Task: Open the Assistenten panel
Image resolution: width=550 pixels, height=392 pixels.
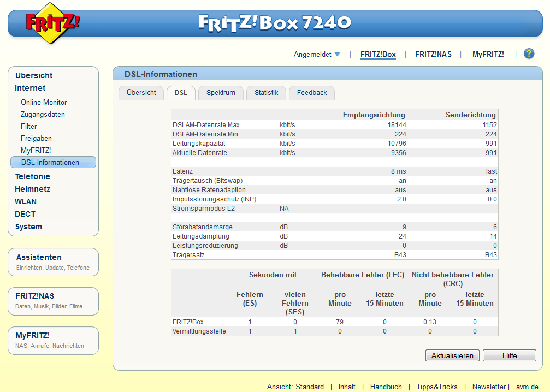Action: 53,262
